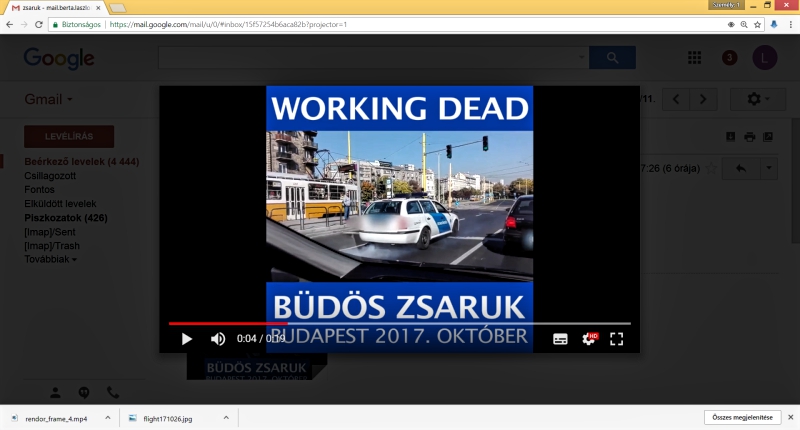800x430 pixels.
Task: Toggle subtitles on the video player
Action: (560, 339)
